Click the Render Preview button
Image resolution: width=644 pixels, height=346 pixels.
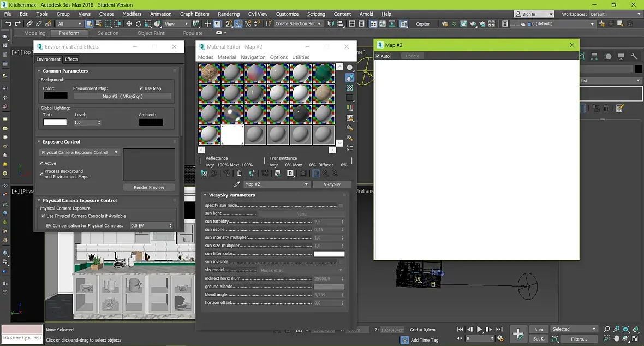click(148, 187)
